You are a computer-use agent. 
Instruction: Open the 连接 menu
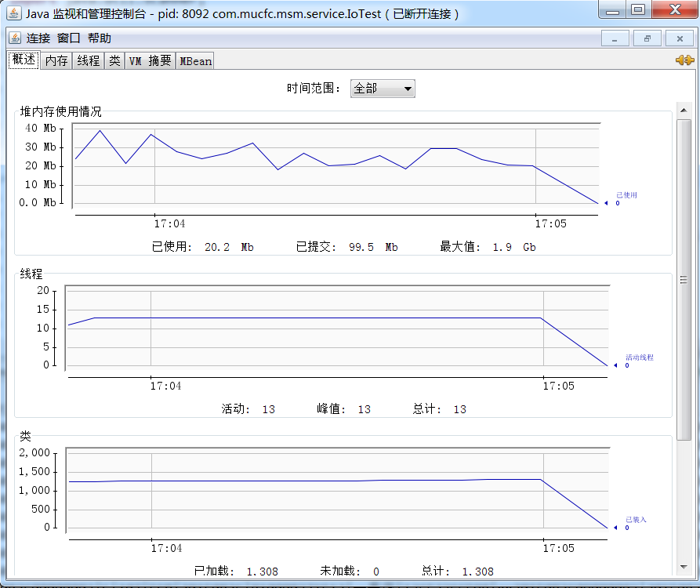click(x=38, y=38)
